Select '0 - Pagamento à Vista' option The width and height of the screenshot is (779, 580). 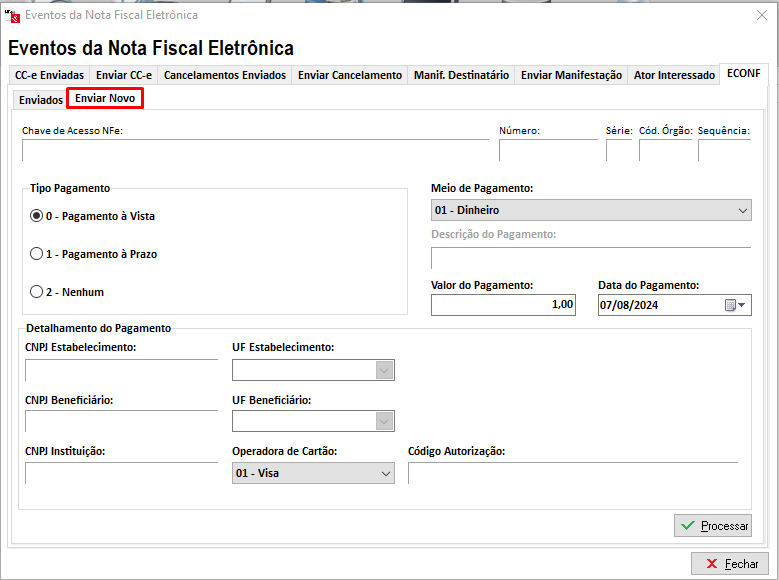tap(37, 216)
